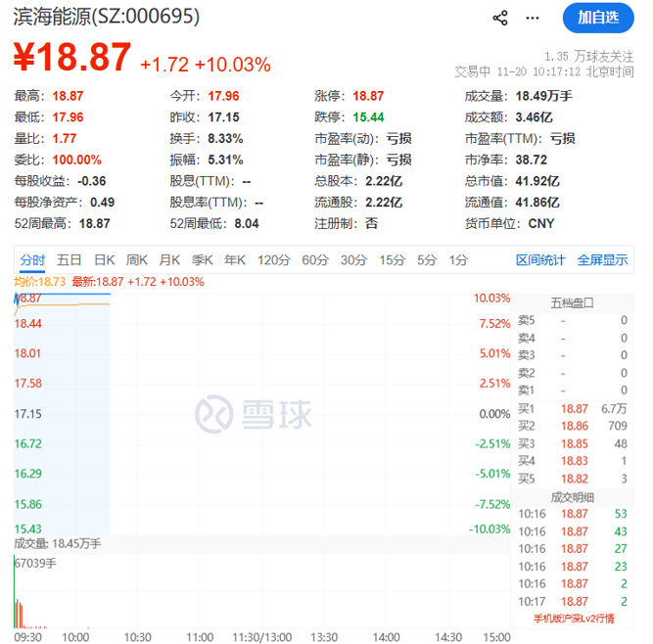The height and width of the screenshot is (644, 653).
Task: Switch to the 年K chart tab
Action: [235, 259]
